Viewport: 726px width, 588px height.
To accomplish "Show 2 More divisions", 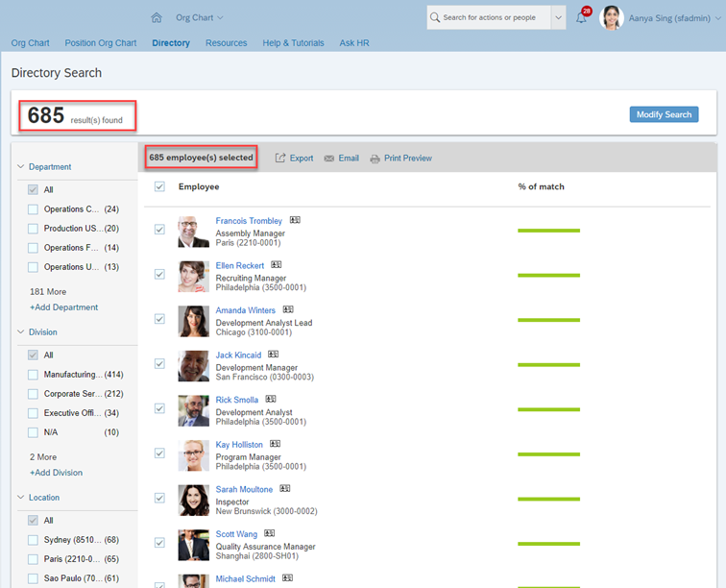I will (43, 457).
